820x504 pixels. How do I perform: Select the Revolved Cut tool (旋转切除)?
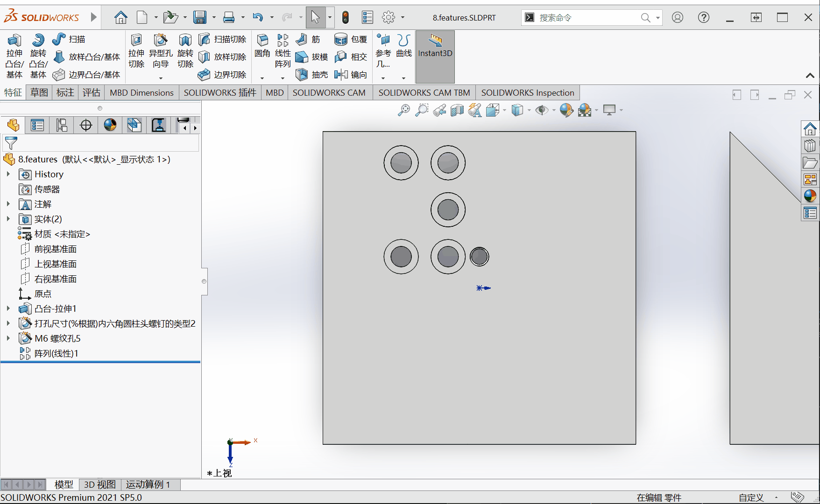185,51
